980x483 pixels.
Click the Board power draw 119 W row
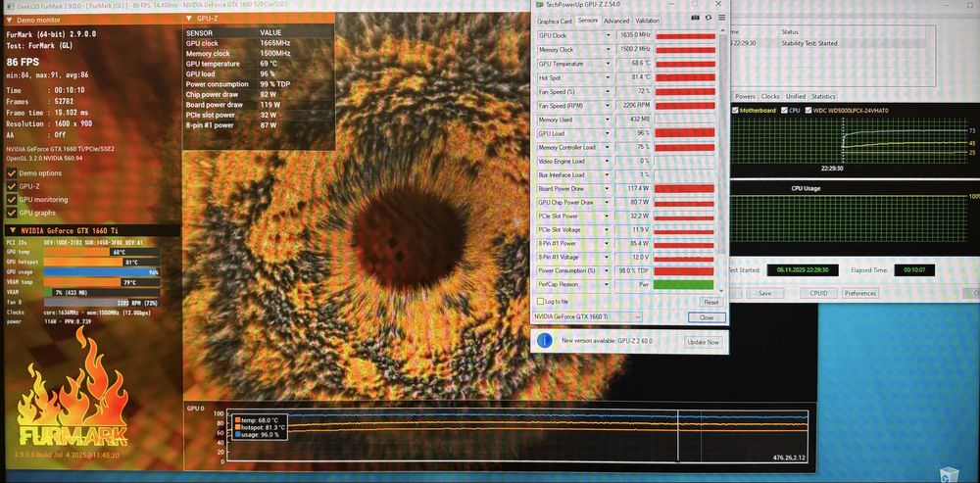tap(258, 105)
